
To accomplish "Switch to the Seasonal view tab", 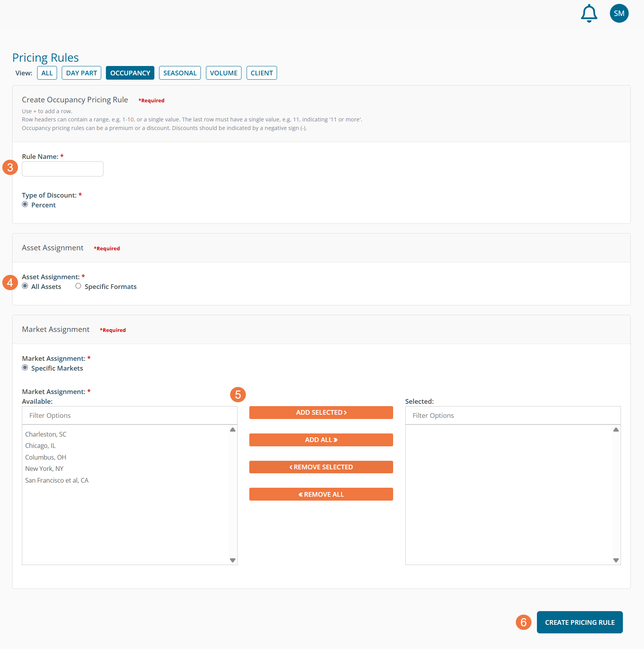I will click(180, 73).
